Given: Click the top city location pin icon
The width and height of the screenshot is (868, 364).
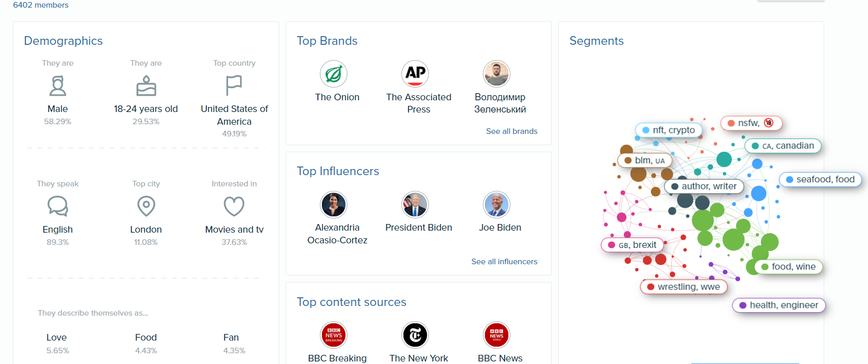Looking at the screenshot, I should [146, 206].
